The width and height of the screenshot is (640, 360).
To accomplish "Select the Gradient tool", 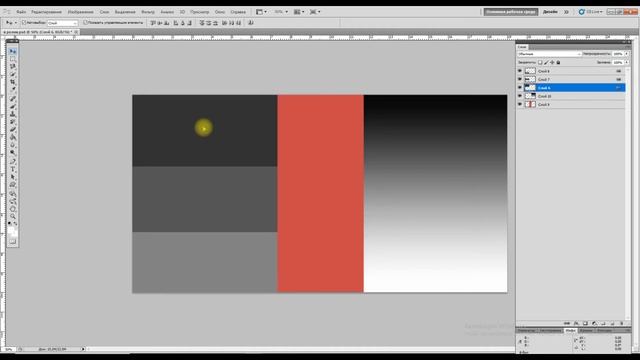I will tap(13, 138).
